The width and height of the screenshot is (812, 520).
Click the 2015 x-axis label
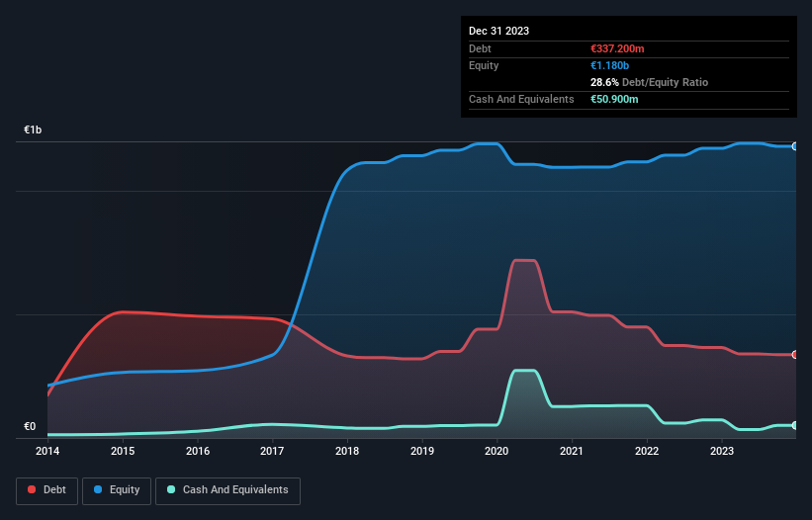pos(123,451)
